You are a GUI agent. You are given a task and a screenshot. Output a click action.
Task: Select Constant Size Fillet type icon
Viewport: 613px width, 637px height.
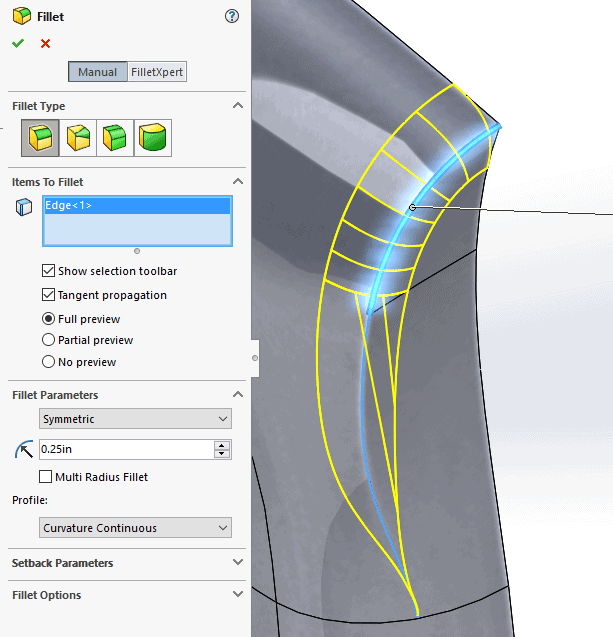point(40,138)
